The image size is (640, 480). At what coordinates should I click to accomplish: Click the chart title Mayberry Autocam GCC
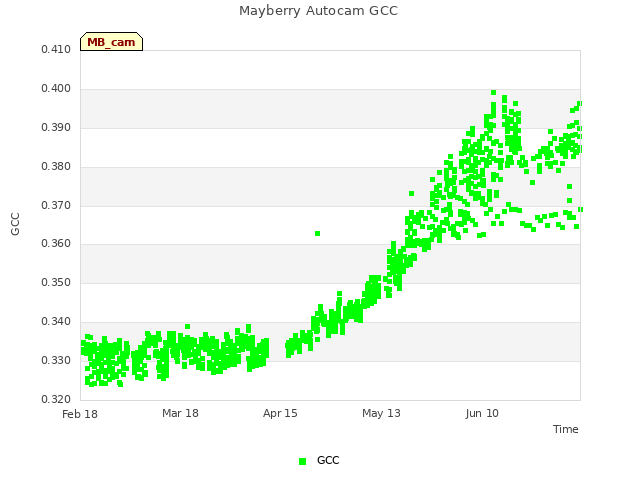point(318,11)
